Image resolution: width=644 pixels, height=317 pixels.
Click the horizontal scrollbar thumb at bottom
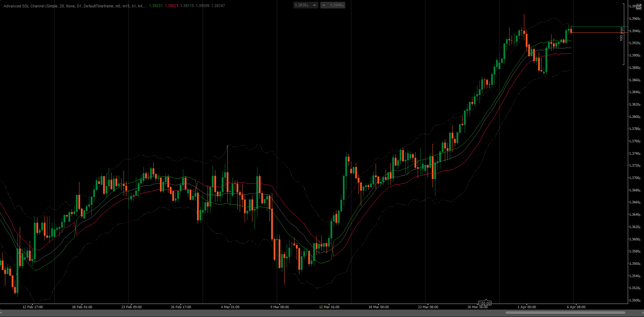pos(565,312)
